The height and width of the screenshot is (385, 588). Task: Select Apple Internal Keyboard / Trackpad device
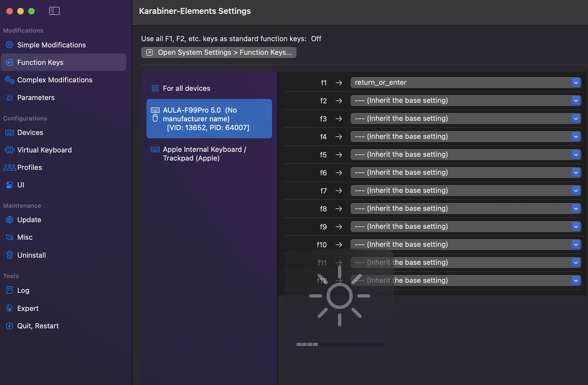tap(204, 154)
